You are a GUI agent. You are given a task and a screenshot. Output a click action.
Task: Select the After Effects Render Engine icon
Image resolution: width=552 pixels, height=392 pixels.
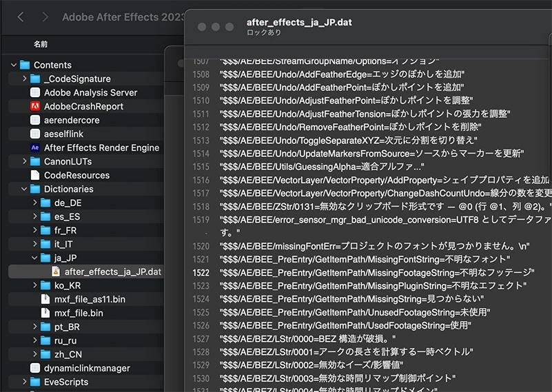tap(35, 147)
